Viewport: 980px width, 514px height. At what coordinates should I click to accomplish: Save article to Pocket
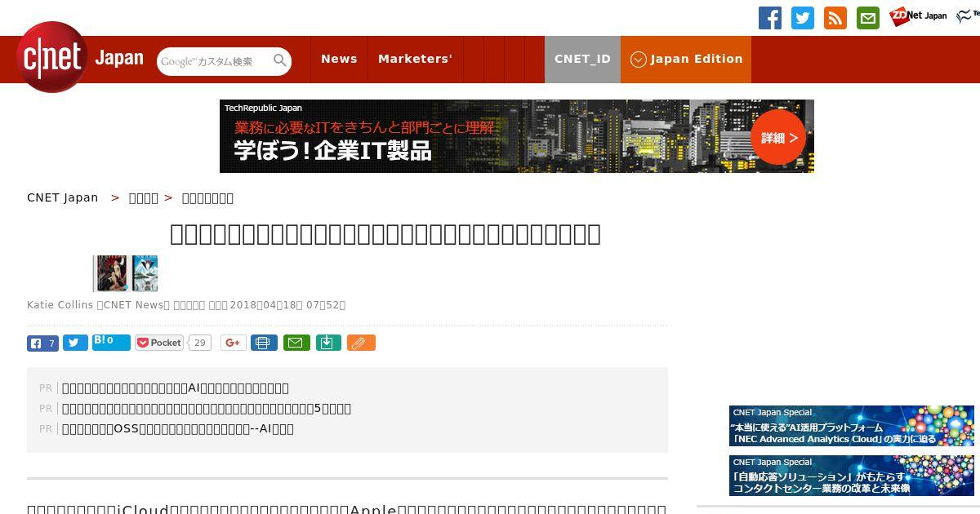(x=160, y=343)
